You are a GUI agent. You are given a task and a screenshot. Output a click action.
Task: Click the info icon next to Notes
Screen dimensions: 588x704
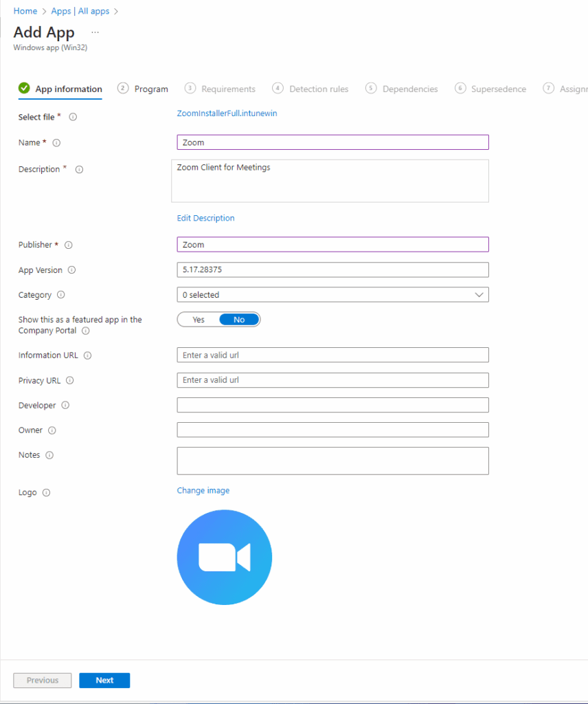[x=48, y=455]
